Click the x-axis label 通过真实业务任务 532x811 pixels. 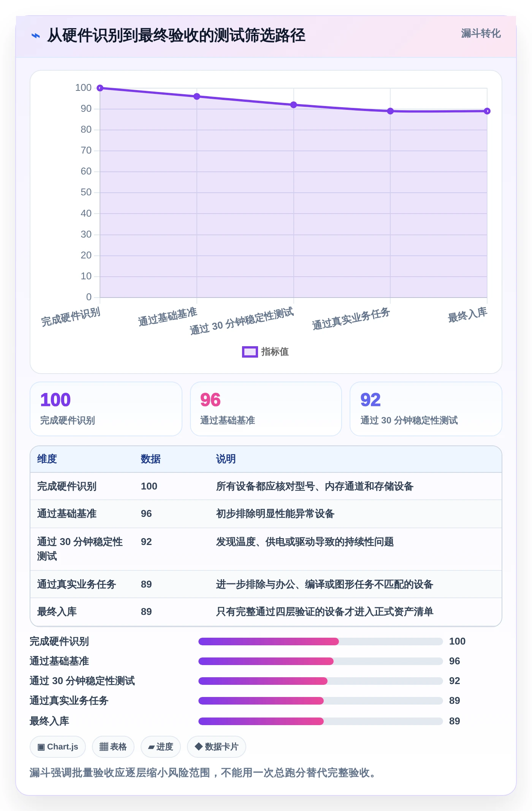click(x=351, y=318)
